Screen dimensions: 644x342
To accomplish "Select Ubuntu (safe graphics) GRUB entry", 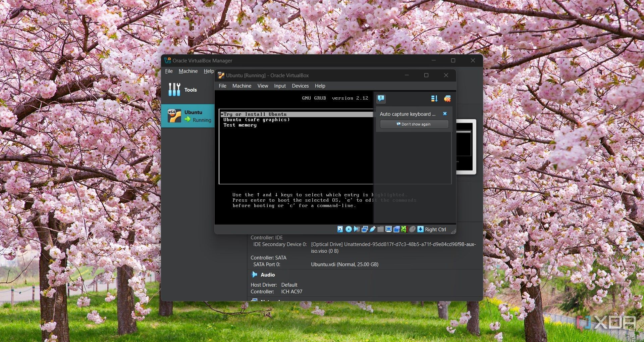I will pos(257,119).
